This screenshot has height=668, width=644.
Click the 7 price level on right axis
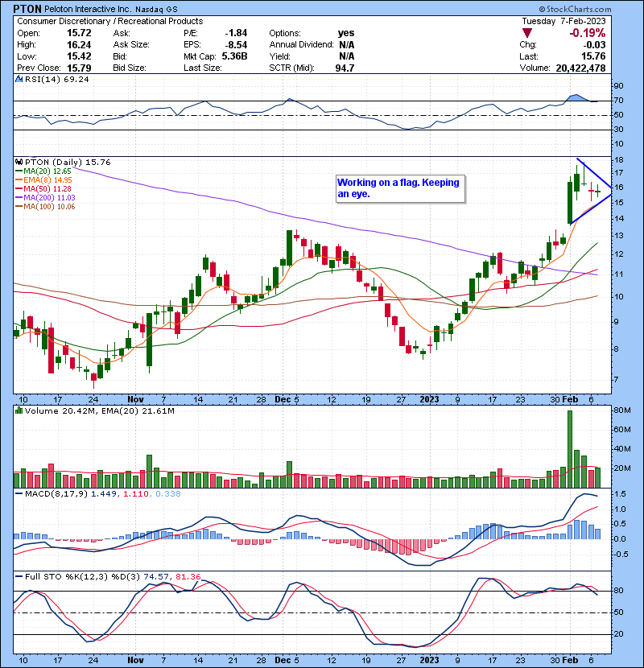click(x=616, y=379)
